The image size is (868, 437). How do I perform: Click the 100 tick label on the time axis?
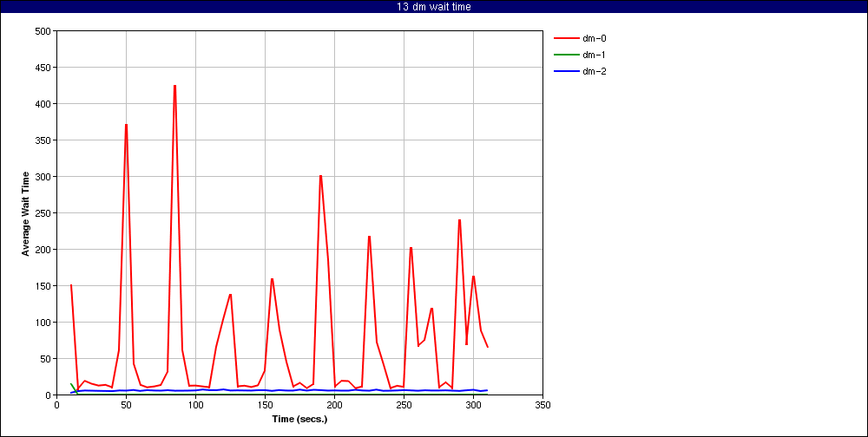[x=195, y=405]
